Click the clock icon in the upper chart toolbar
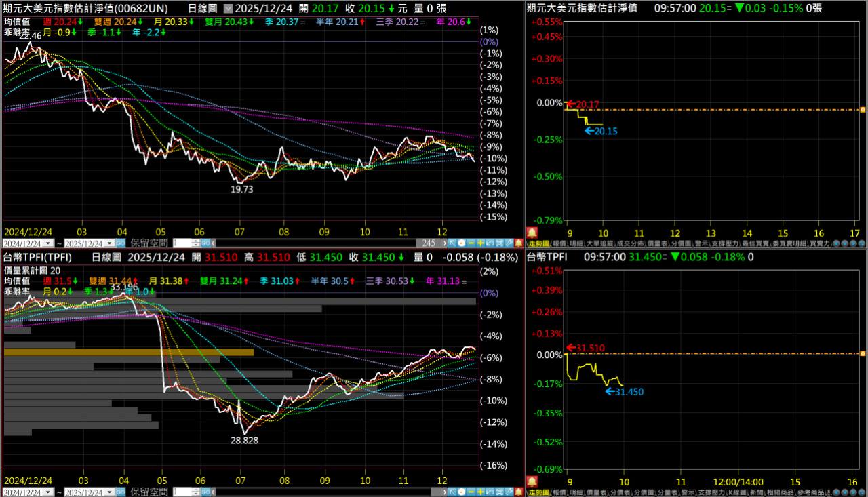 coord(462,243)
